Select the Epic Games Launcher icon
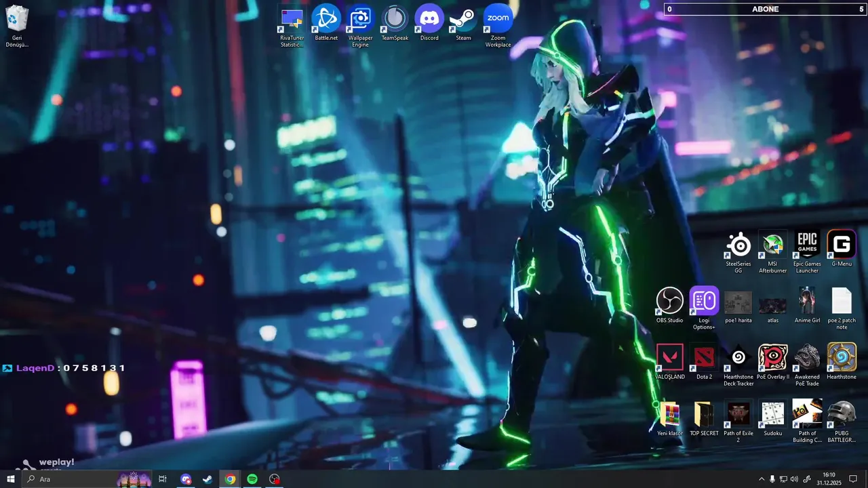The width and height of the screenshot is (868, 488). click(x=807, y=252)
